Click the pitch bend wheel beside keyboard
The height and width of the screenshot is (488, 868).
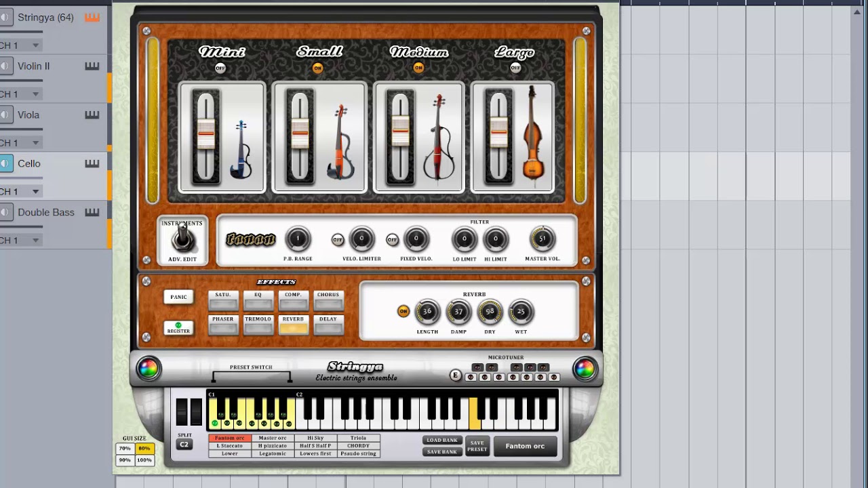pyautogui.click(x=182, y=411)
